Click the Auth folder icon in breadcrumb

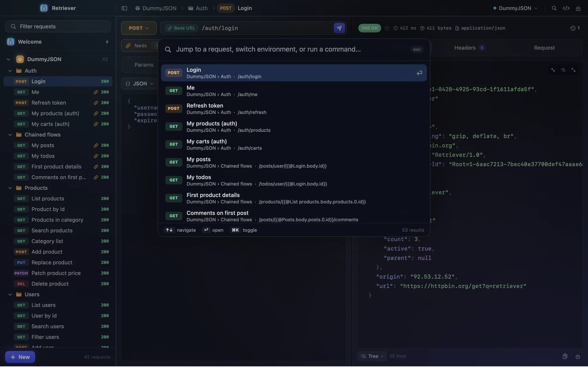click(190, 8)
